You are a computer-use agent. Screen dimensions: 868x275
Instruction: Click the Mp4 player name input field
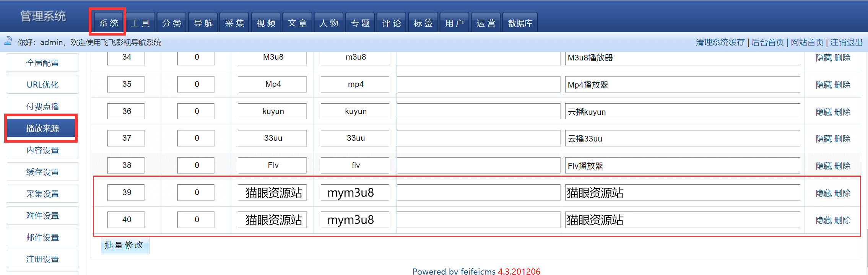[x=273, y=84]
